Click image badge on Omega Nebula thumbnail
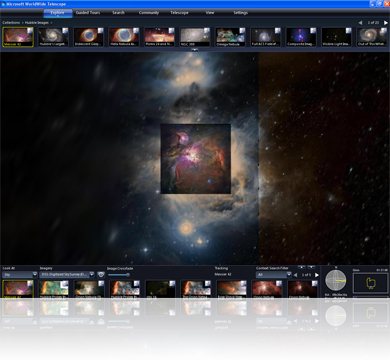390x360 pixels. coord(242,30)
